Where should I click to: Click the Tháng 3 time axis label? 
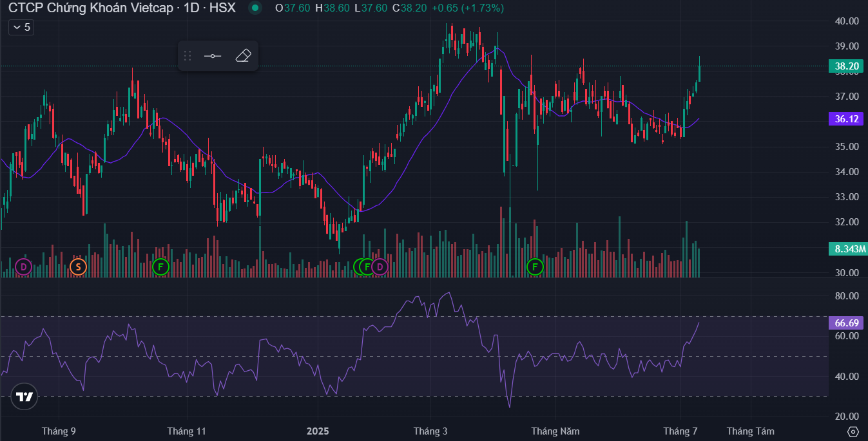click(430, 431)
